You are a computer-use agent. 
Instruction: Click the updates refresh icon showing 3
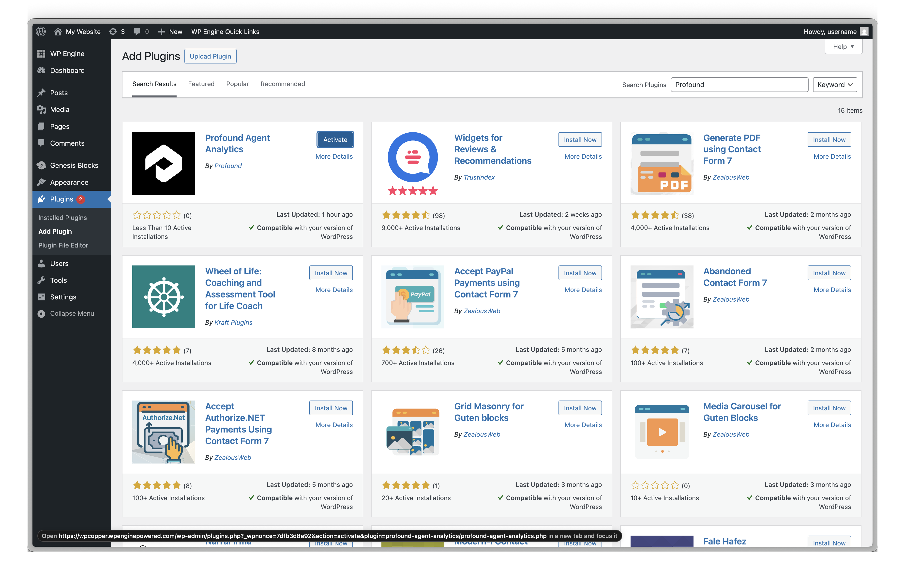[x=113, y=31]
